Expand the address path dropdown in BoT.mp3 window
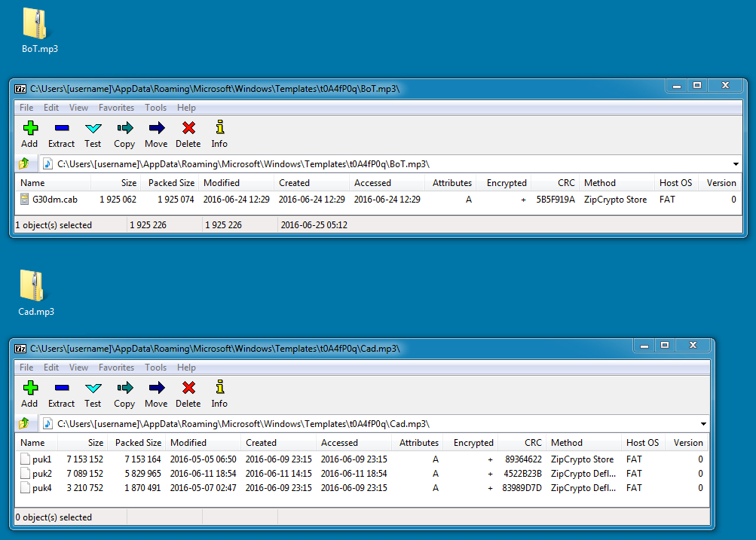Screen dimensions: 756x540 click(x=736, y=164)
